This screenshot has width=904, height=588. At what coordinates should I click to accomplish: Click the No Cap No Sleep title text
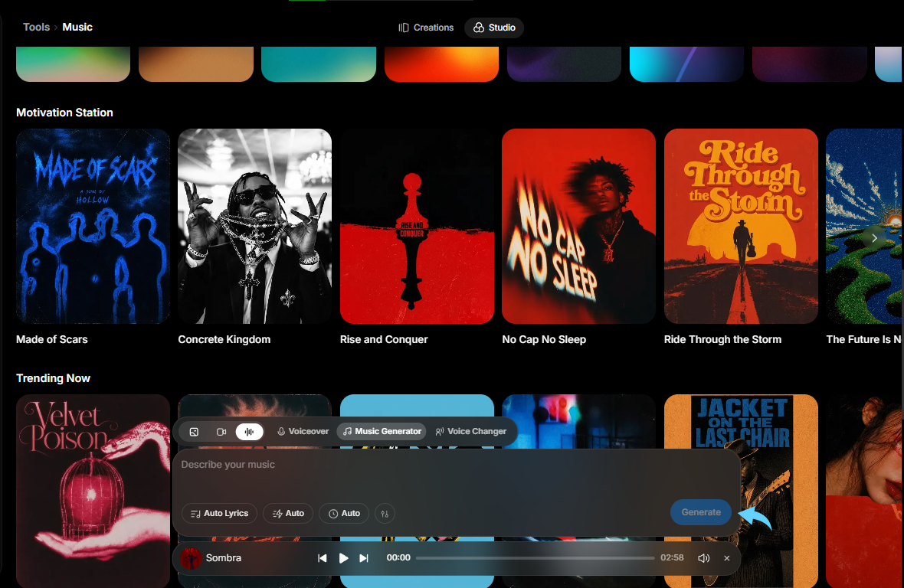[x=544, y=340]
